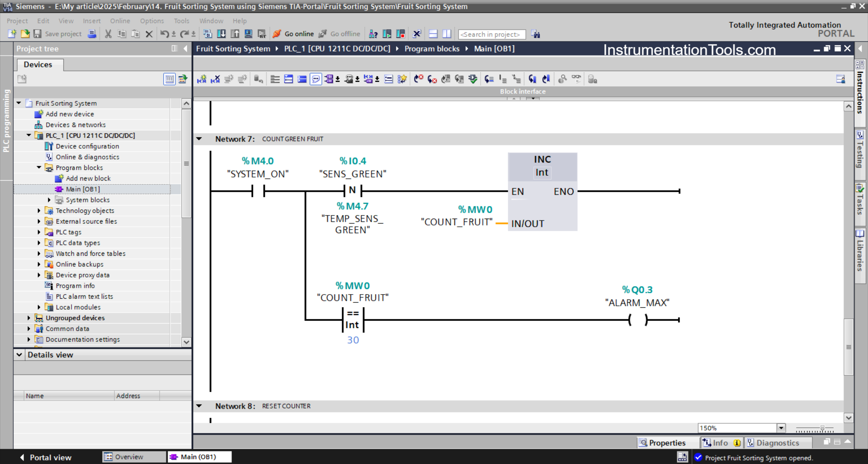Open the tag information dropdown arrow

[358, 80]
